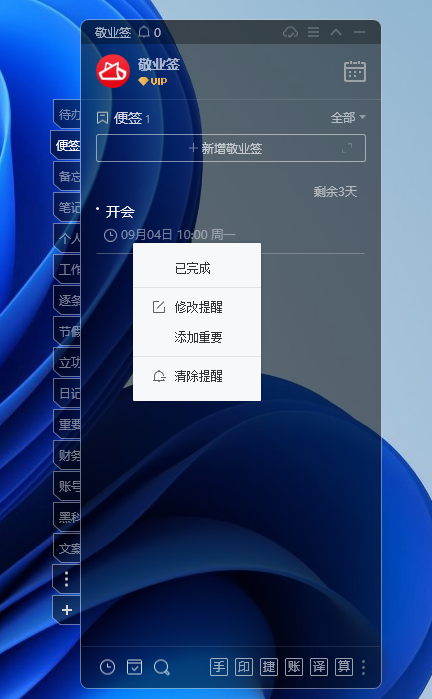Switch to the 财务 side tab

[x=67, y=455]
